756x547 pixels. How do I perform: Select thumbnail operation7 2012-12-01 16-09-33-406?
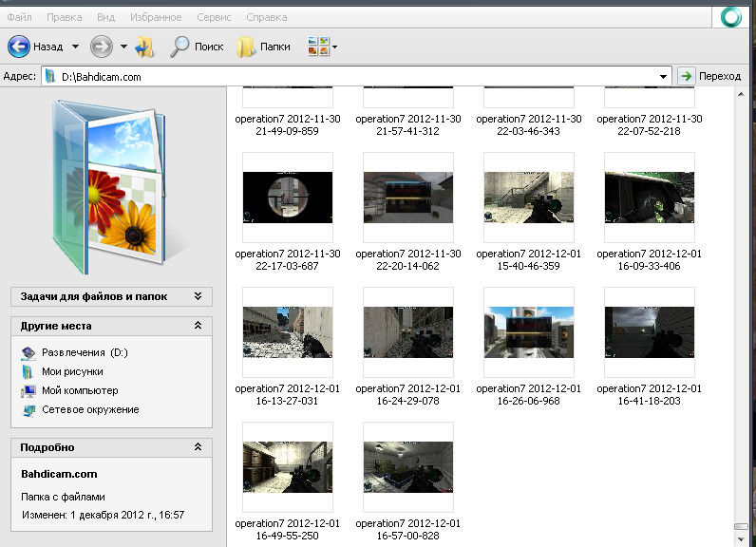point(649,198)
